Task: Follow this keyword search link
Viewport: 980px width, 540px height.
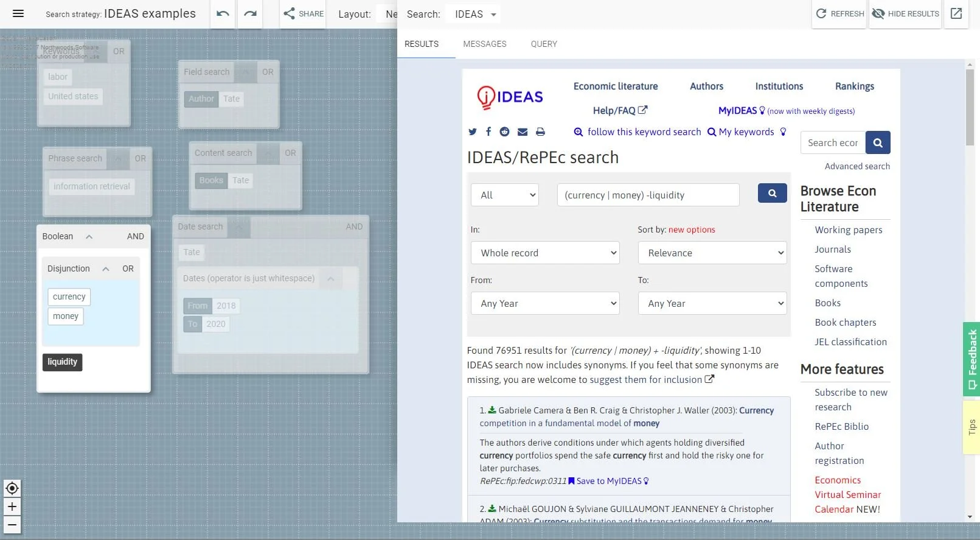Action: click(638, 131)
